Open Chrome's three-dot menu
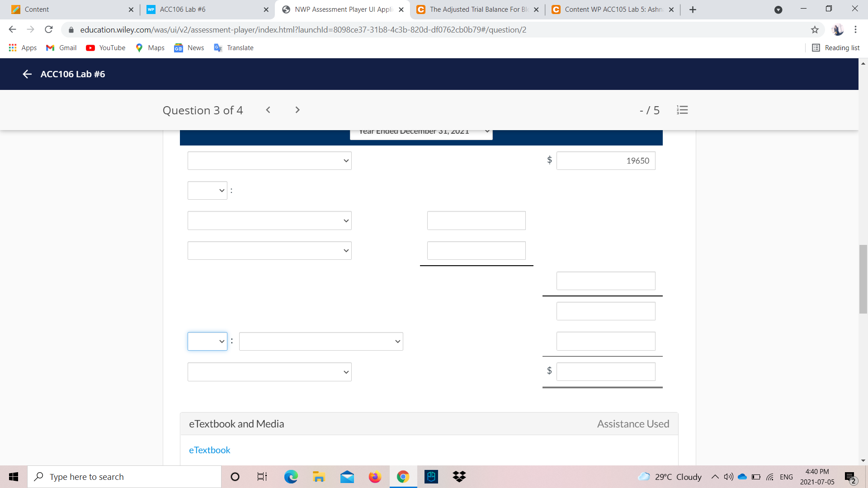868x488 pixels. pyautogui.click(x=855, y=30)
